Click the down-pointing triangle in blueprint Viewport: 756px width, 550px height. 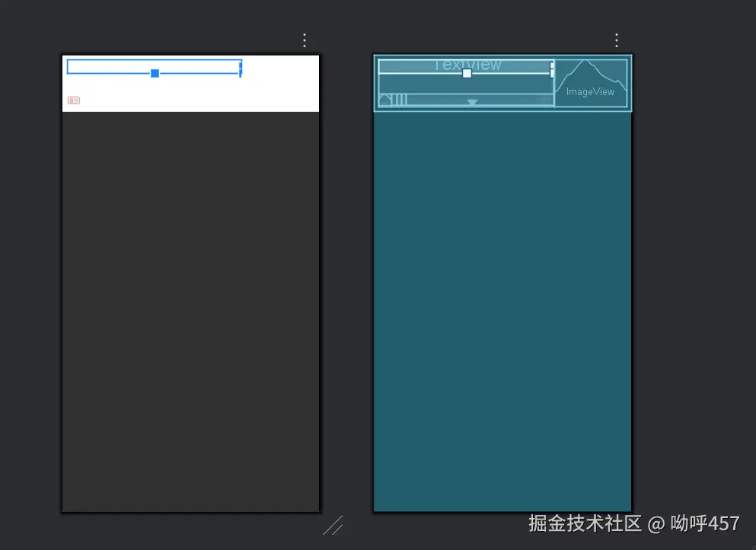point(473,102)
